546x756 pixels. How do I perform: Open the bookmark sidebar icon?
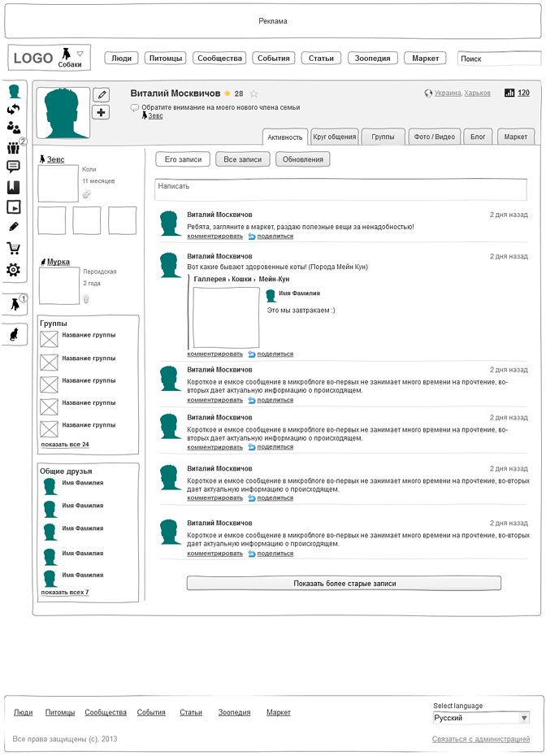[x=14, y=187]
